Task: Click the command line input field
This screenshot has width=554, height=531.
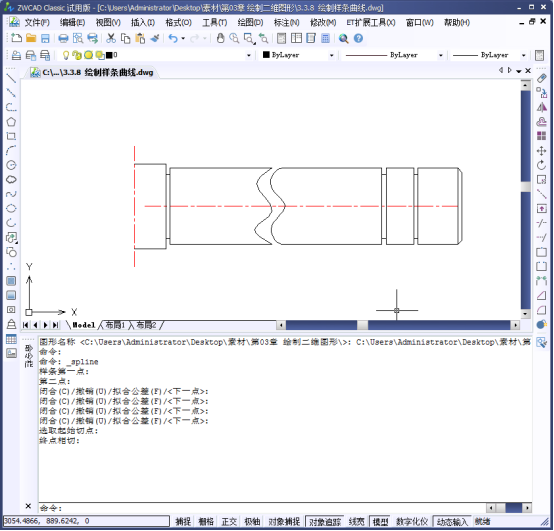Action: (261, 508)
